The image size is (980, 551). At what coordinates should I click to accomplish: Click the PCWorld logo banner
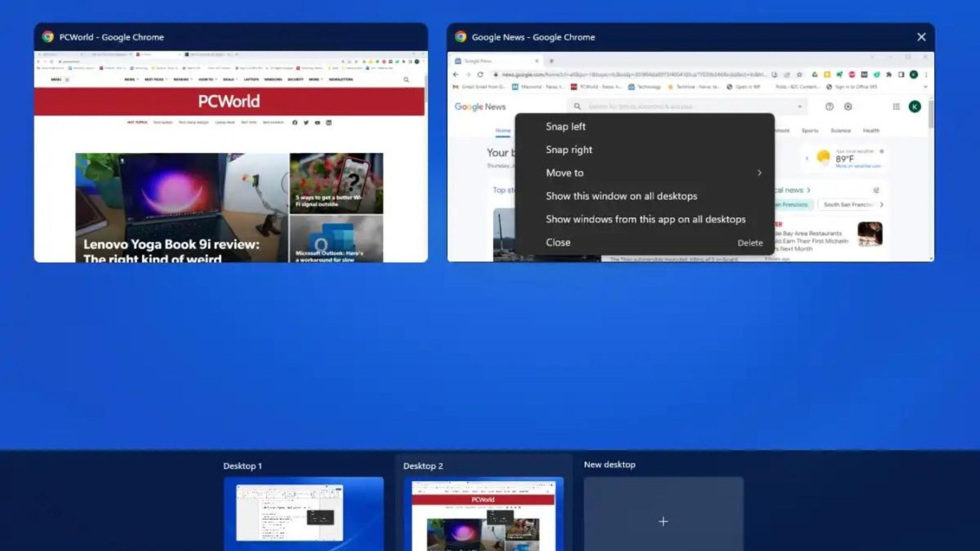[229, 102]
